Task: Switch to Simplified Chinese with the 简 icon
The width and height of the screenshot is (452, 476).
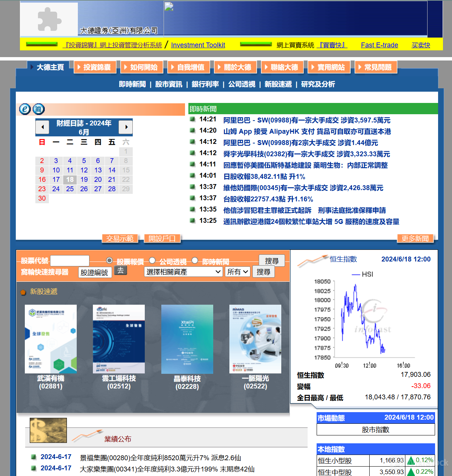Action: click(x=39, y=109)
